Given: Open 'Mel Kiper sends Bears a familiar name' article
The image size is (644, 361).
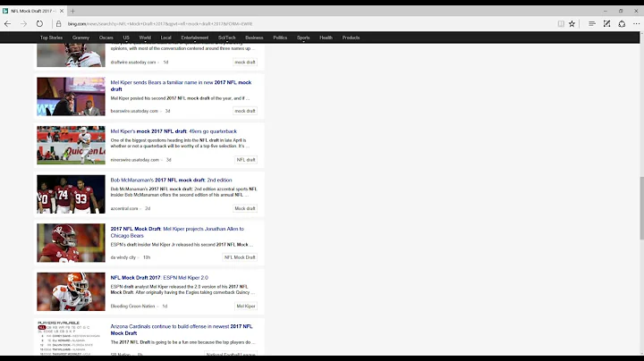Looking at the screenshot, I should coord(181,86).
